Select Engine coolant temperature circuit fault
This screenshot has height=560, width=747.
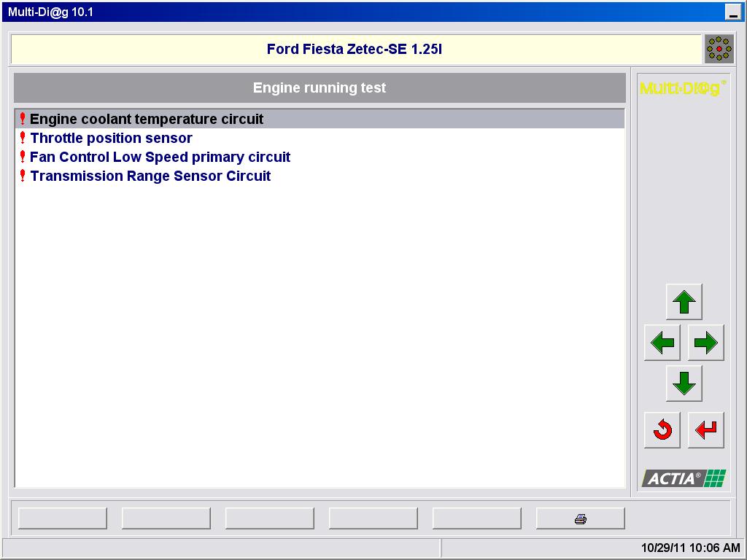(x=320, y=119)
